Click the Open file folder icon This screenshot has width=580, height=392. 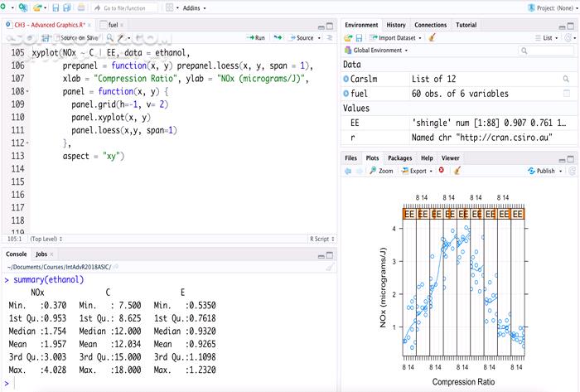[x=38, y=7]
